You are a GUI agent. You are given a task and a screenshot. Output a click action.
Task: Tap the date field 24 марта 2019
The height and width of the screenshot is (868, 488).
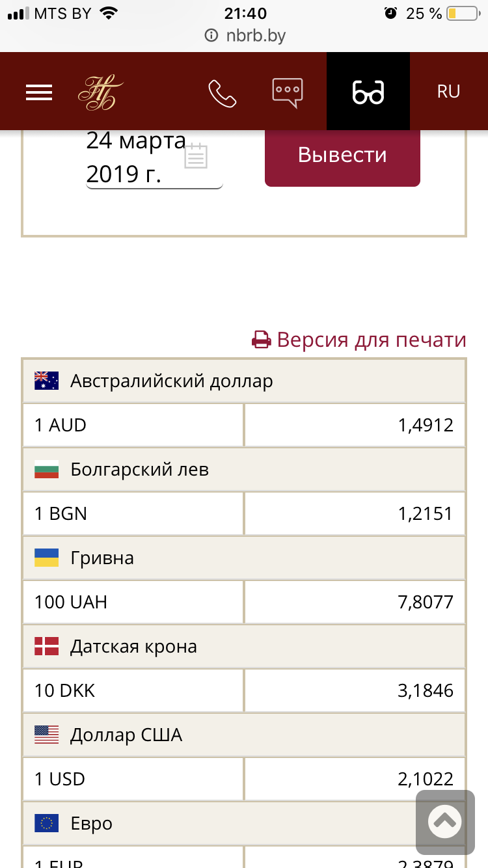point(135,157)
